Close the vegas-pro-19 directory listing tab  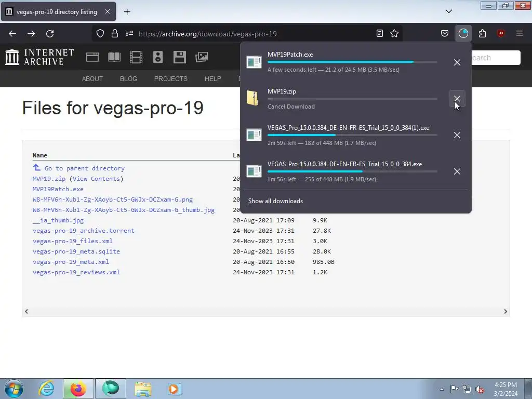coord(107,11)
